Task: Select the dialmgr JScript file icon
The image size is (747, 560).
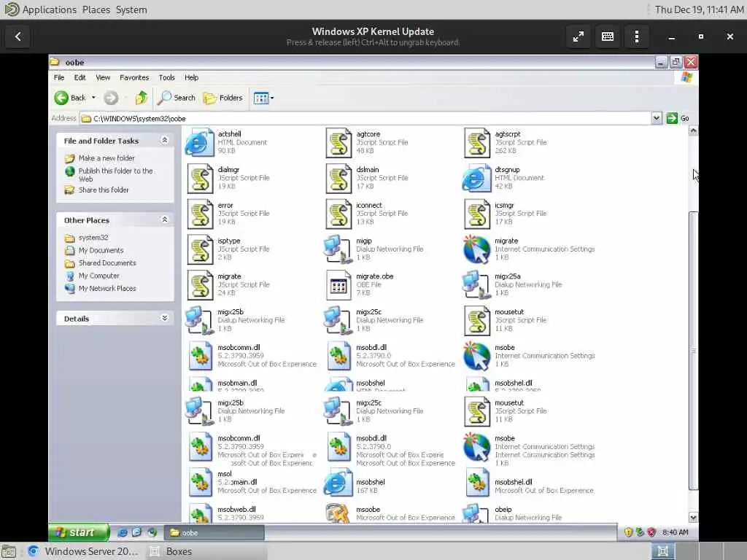Action: pos(200,178)
